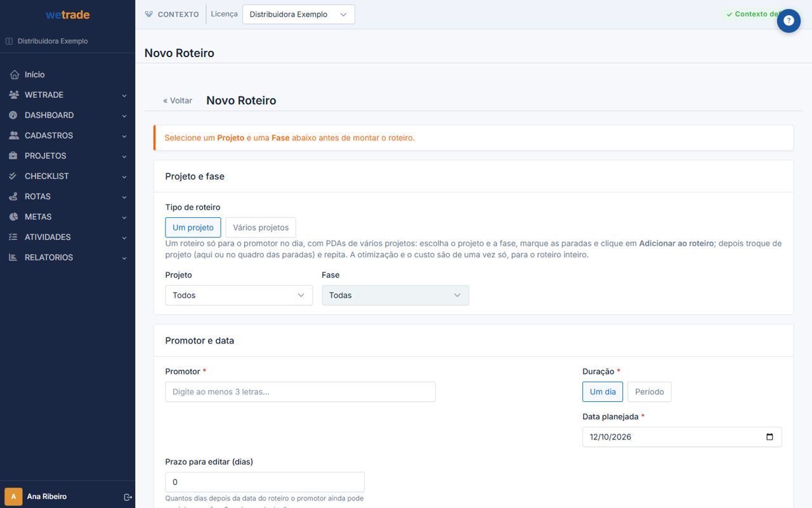
Task: Click the ROTAS route icon
Action: tap(14, 197)
